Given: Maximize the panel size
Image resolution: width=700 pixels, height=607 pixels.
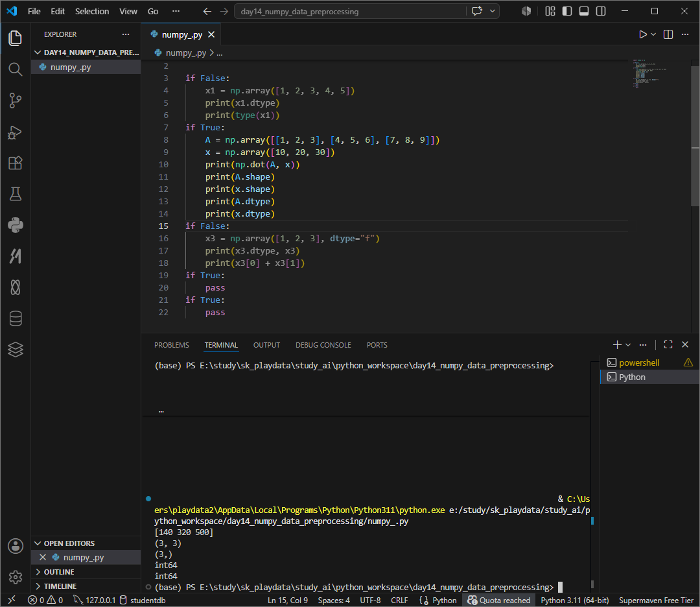Looking at the screenshot, I should tap(668, 344).
